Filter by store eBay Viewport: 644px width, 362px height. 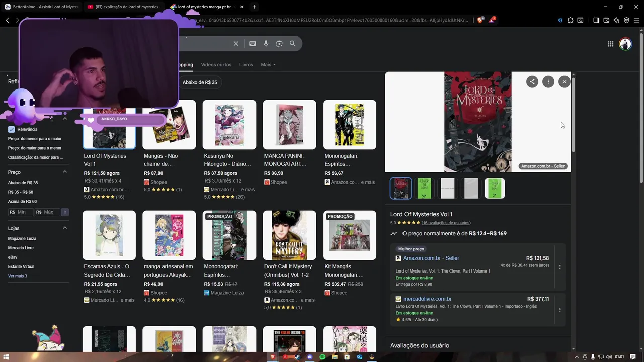(x=13, y=257)
